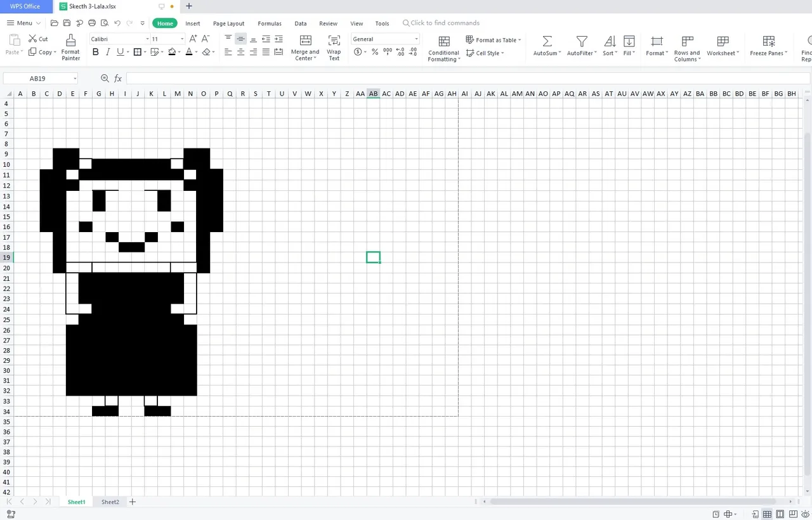
Task: Click the Copy button
Action: (x=42, y=52)
